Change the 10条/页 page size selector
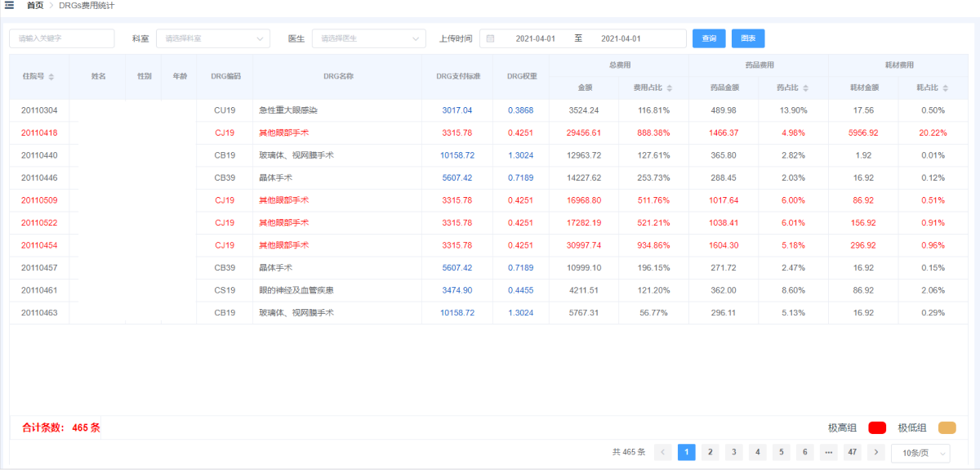This screenshot has width=980, height=470. [x=920, y=453]
